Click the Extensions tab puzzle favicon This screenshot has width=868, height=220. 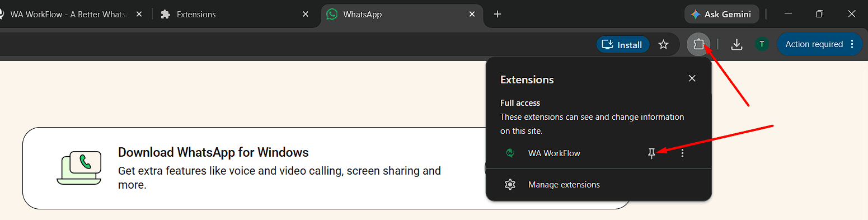165,15
